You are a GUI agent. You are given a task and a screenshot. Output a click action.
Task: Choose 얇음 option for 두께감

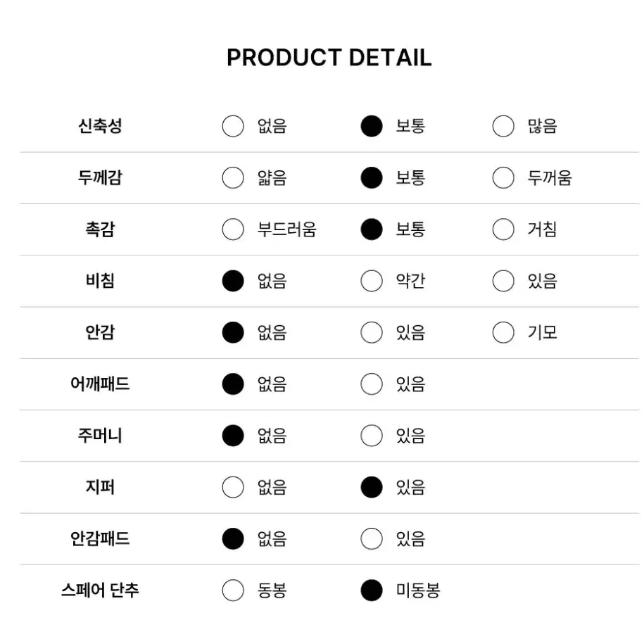click(x=233, y=178)
